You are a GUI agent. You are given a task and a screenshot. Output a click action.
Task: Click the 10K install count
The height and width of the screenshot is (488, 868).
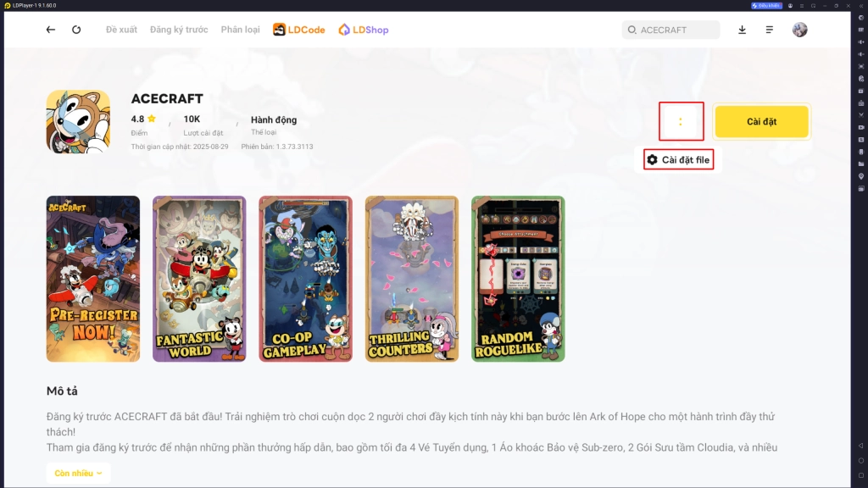click(192, 119)
